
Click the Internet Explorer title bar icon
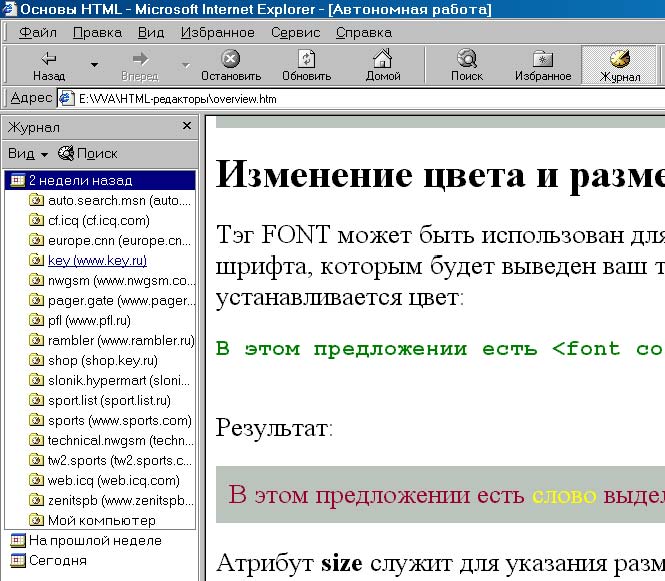[8, 8]
